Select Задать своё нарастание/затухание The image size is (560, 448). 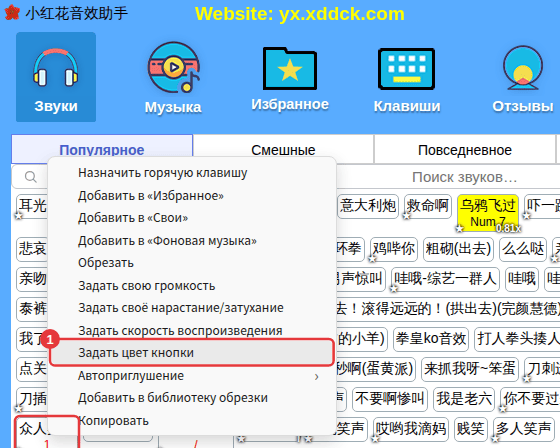pos(192,308)
